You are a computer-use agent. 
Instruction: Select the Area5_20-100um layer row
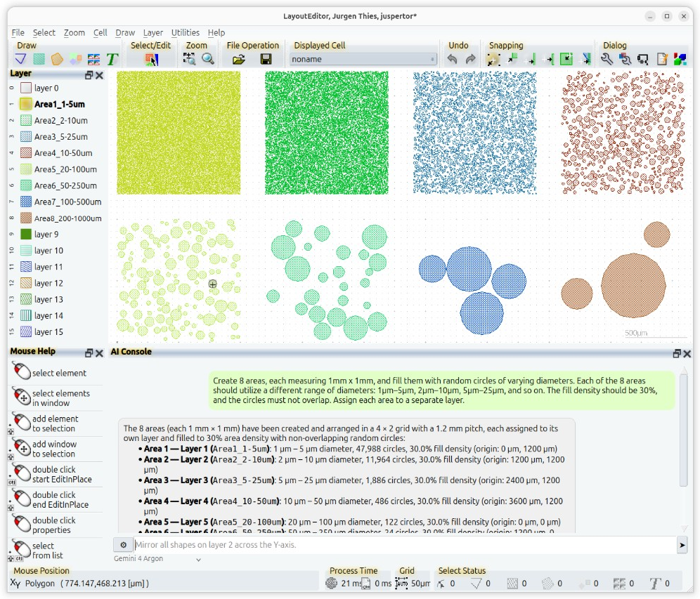57,169
